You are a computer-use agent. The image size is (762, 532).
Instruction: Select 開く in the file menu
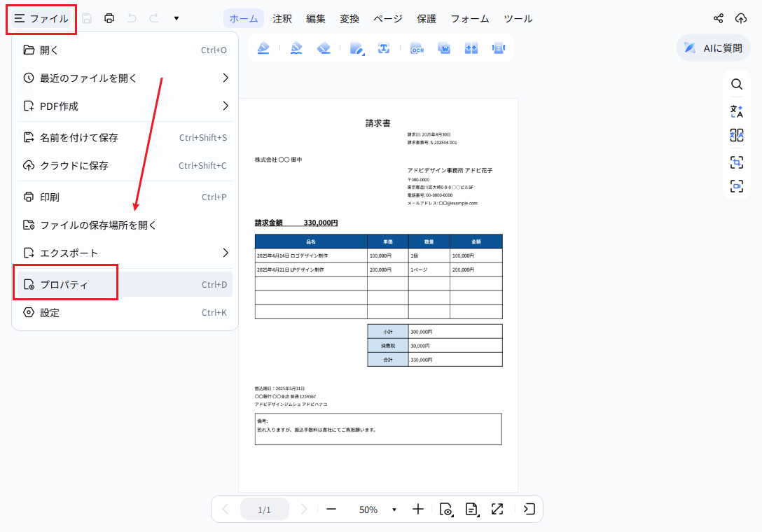[125, 50]
